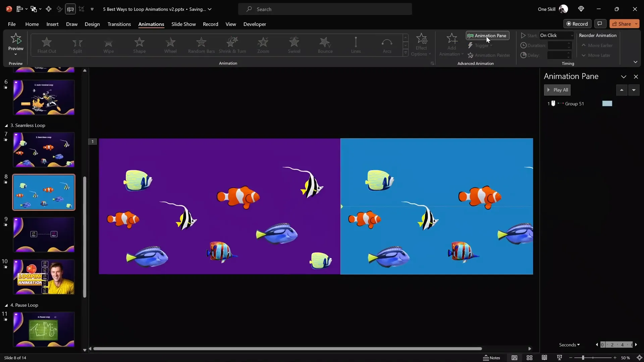Click the Preview animation star icon
Screen dimensions: 644x362
(x=16, y=39)
